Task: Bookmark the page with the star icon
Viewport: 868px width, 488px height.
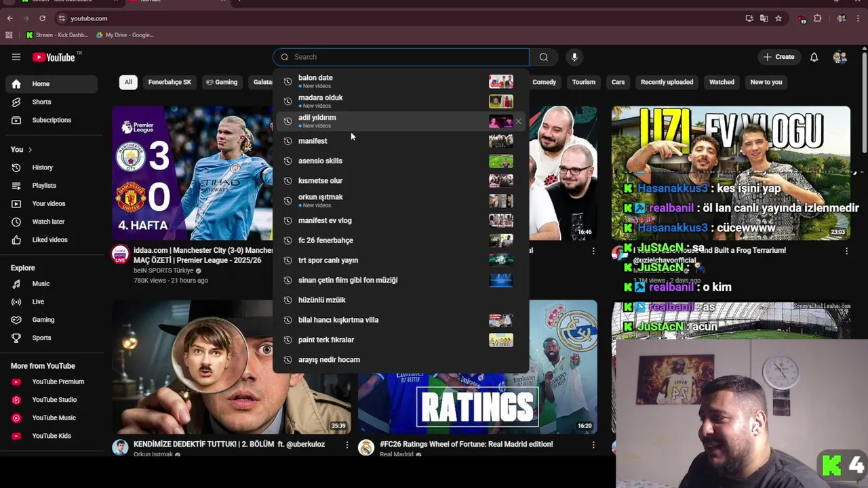Action: pos(778,18)
